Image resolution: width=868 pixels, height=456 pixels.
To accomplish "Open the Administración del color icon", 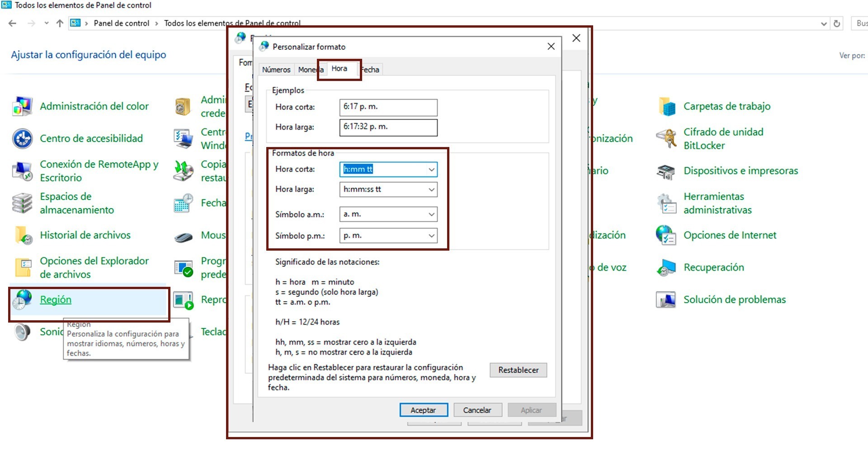I will coord(22,106).
